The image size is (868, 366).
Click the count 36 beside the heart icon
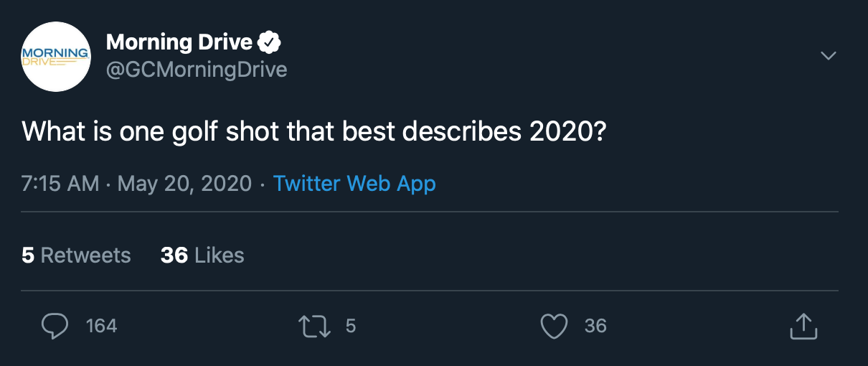(595, 327)
